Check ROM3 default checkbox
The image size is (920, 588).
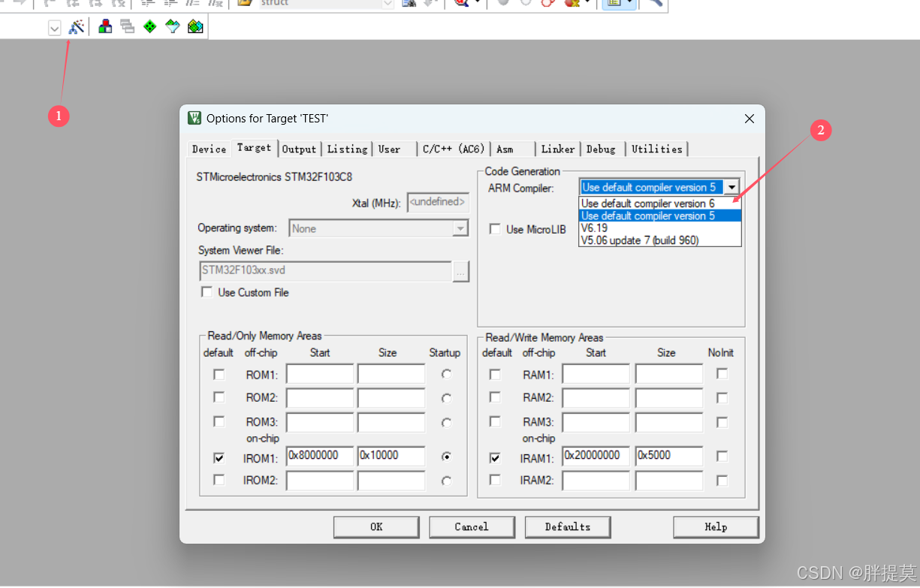(219, 422)
